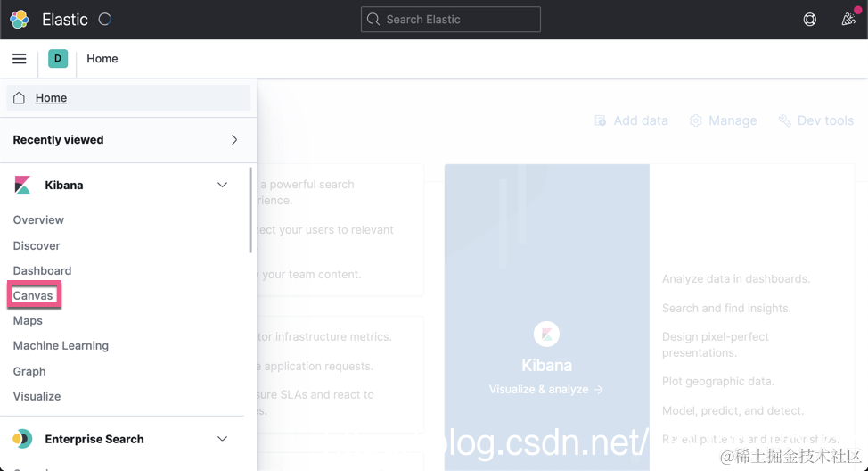The image size is (868, 471).
Task: Click the loading spinner next to Elastic
Action: coord(104,20)
